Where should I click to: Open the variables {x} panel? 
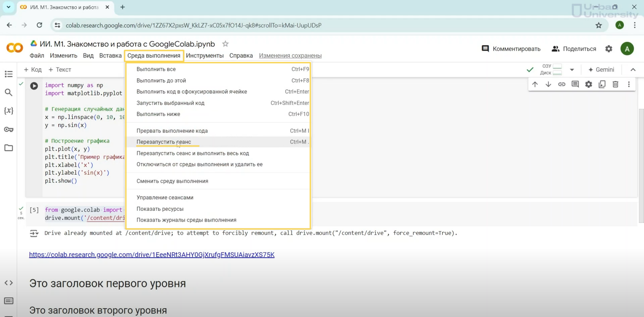[8, 111]
